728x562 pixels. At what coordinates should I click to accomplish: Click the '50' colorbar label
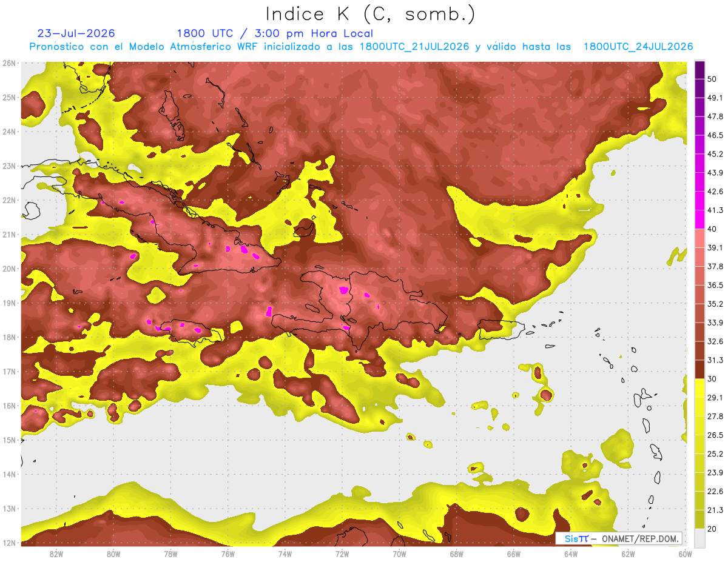tap(713, 79)
